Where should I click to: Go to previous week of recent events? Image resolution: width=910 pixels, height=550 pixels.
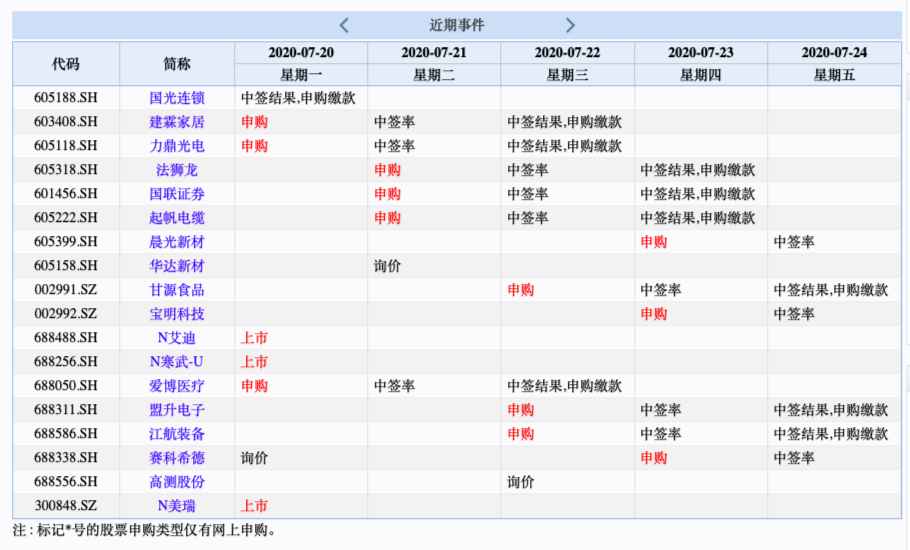[344, 25]
